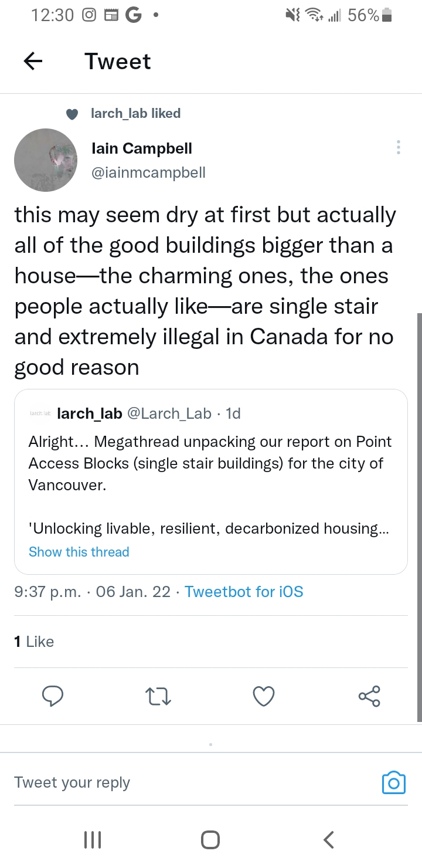Viewport: 422px width, 868px height.
Task: Open Iain Campbell's profile picture
Action: point(46,160)
